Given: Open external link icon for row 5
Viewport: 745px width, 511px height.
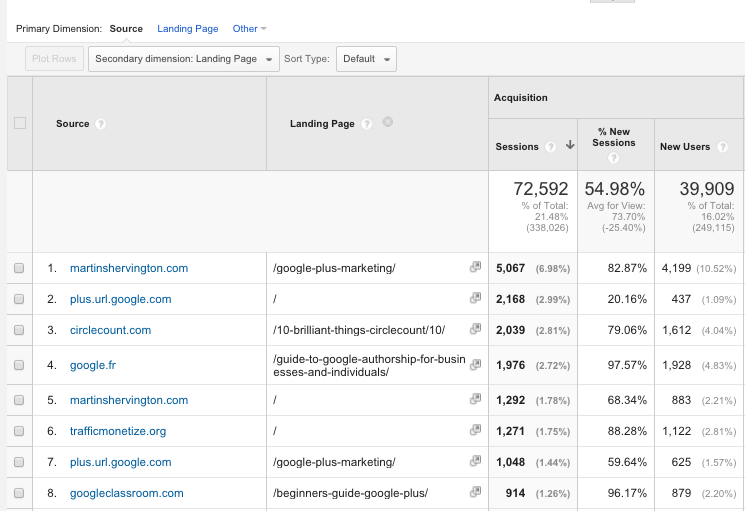Looking at the screenshot, I should (475, 399).
